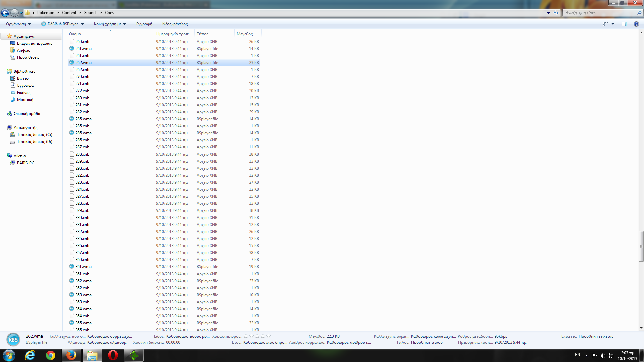644x362 pixels.
Task: Open Opera from the taskbar
Action: coord(113,355)
